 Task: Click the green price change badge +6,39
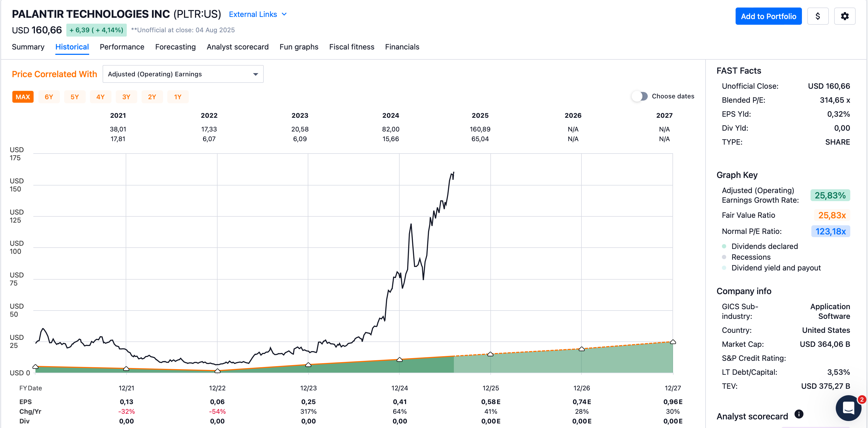96,30
